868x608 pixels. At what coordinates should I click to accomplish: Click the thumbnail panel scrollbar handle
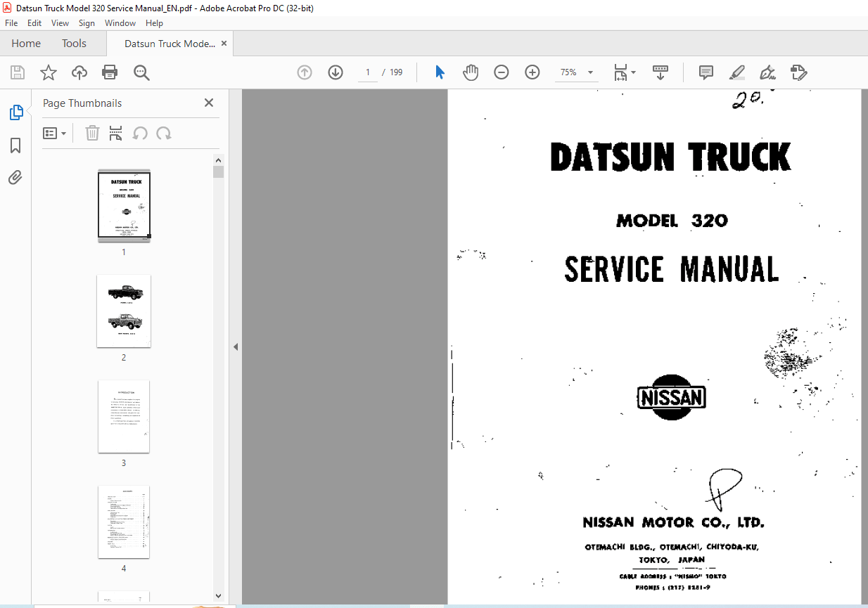pos(218,172)
